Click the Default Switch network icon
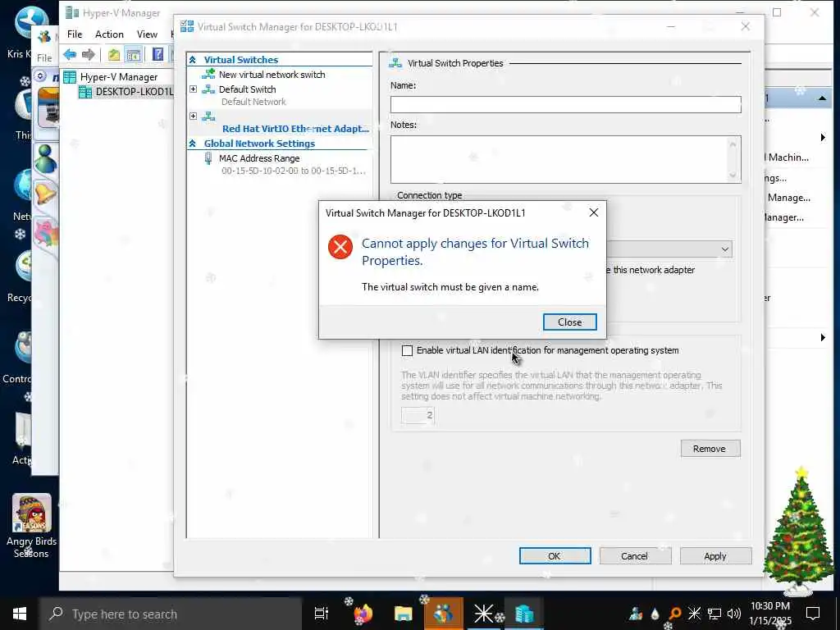The height and width of the screenshot is (630, 840). pyautogui.click(x=208, y=89)
